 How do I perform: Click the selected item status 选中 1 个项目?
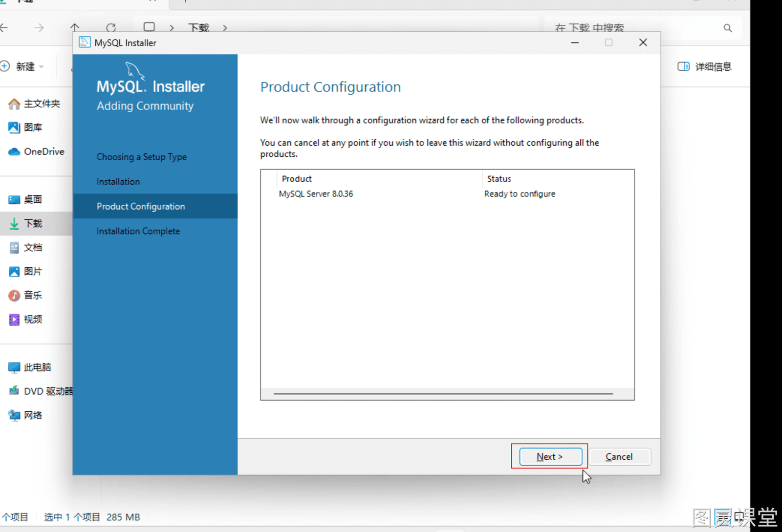72,517
